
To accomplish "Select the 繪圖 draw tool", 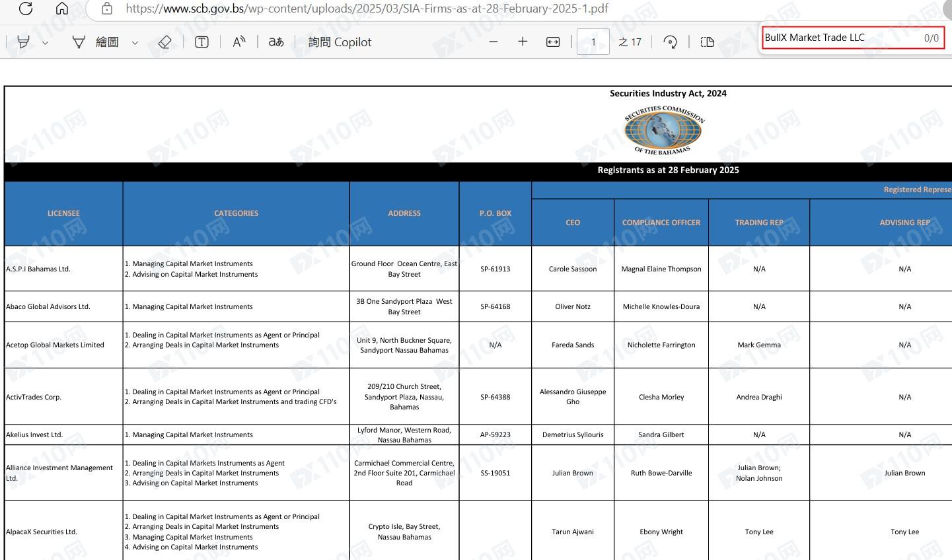I will click(96, 42).
